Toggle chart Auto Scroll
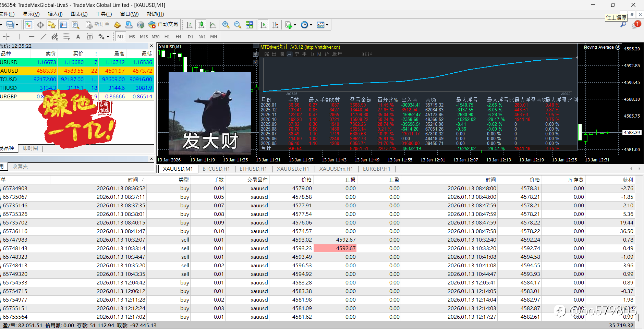 (263, 25)
